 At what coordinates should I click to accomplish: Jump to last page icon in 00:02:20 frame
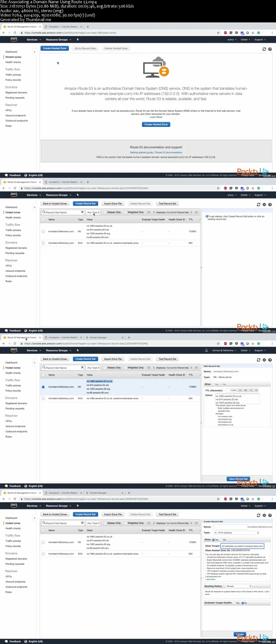(x=196, y=212)
